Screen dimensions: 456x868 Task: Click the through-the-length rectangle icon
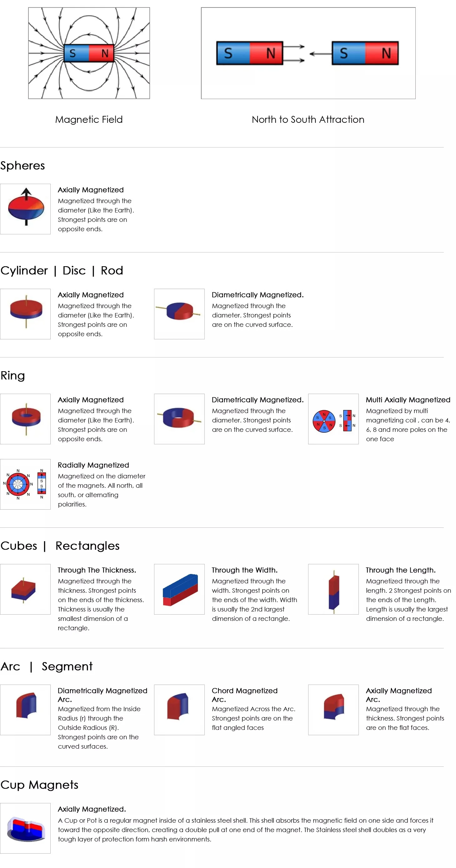tap(333, 589)
